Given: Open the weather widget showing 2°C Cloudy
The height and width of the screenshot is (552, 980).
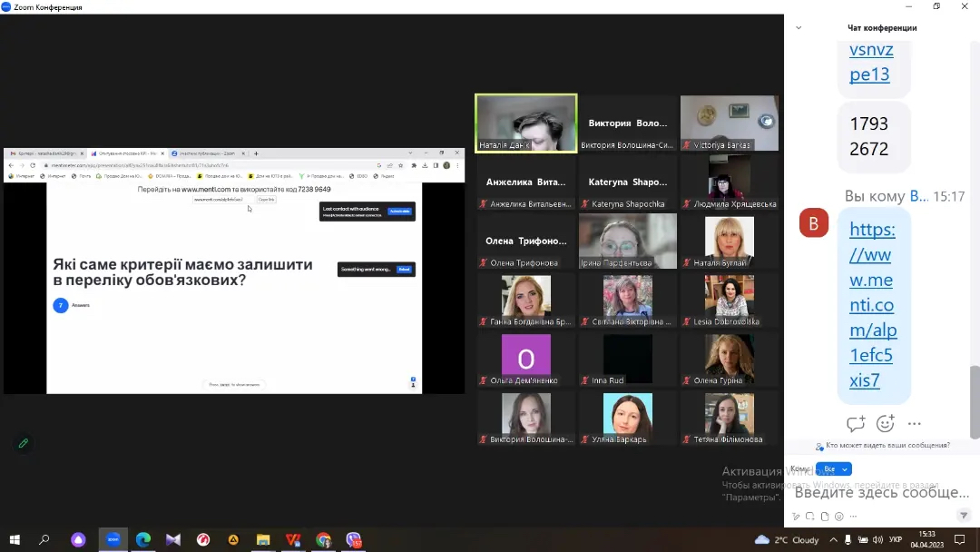Looking at the screenshot, I should [x=788, y=539].
